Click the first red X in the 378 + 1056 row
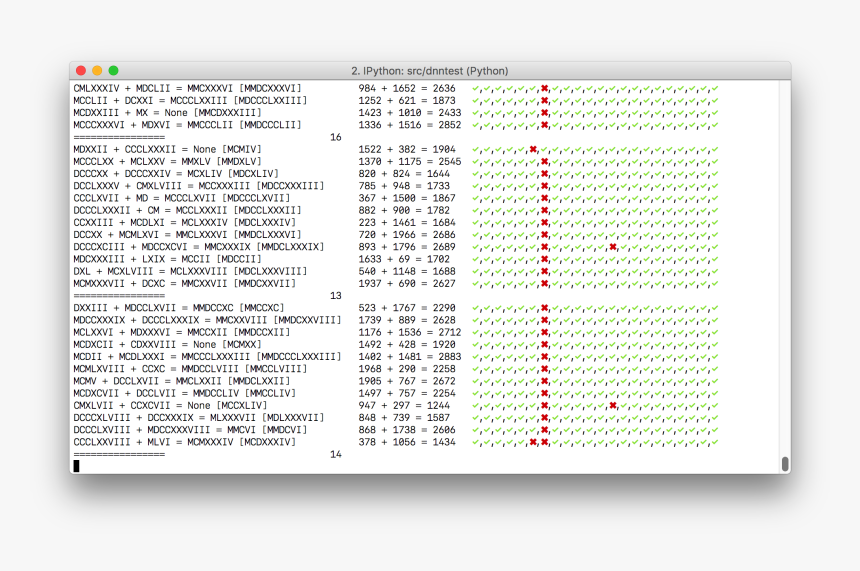860x571 pixels. click(533, 442)
